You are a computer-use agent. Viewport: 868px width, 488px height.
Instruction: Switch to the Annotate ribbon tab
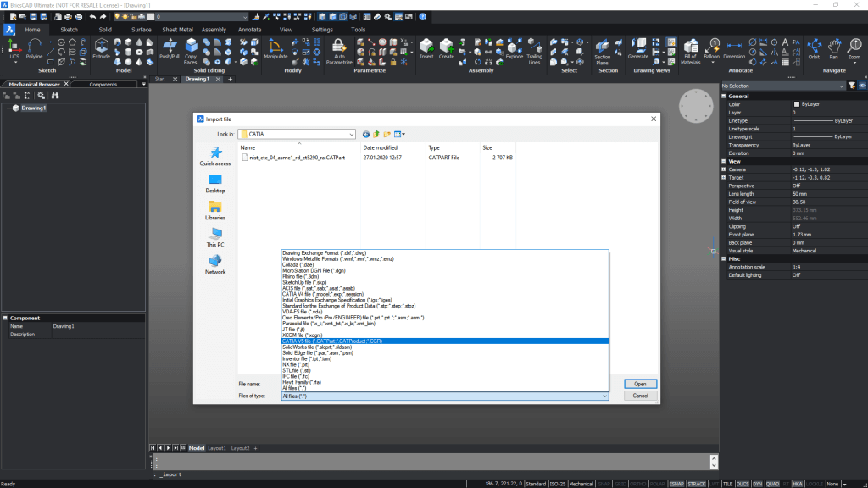point(251,28)
